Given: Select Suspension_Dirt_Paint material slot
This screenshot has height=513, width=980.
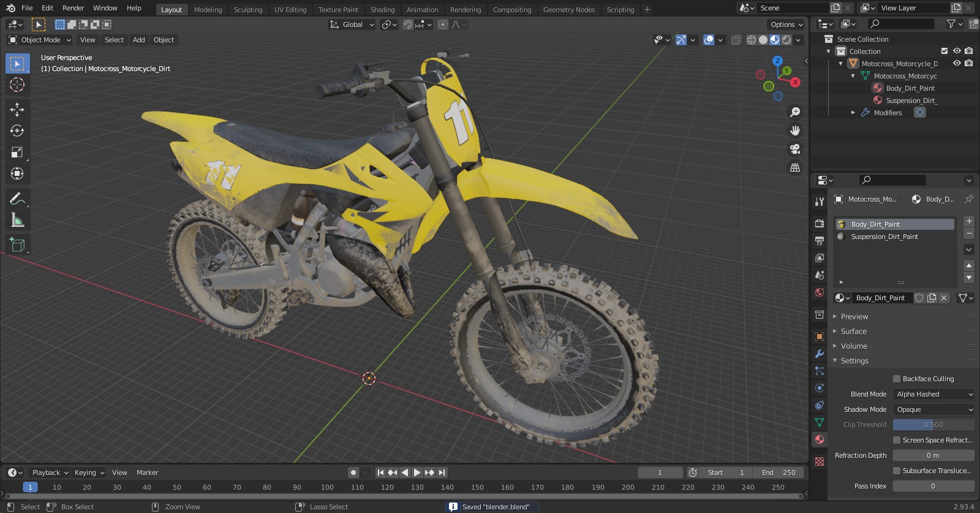Looking at the screenshot, I should pos(895,237).
